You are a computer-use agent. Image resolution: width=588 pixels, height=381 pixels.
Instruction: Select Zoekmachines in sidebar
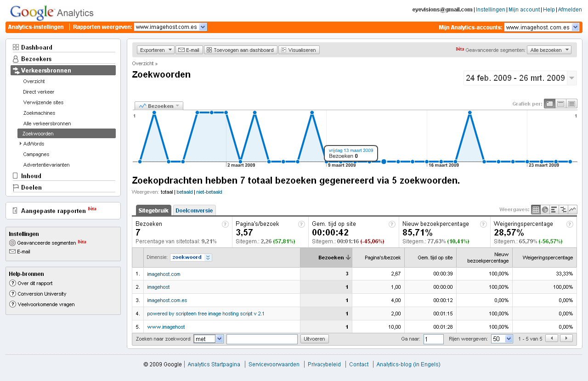pyautogui.click(x=39, y=113)
